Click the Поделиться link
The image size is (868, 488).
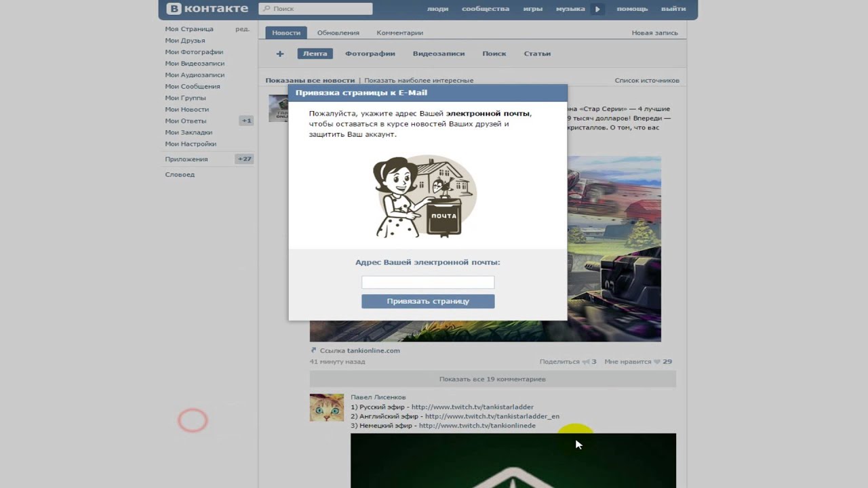point(559,362)
